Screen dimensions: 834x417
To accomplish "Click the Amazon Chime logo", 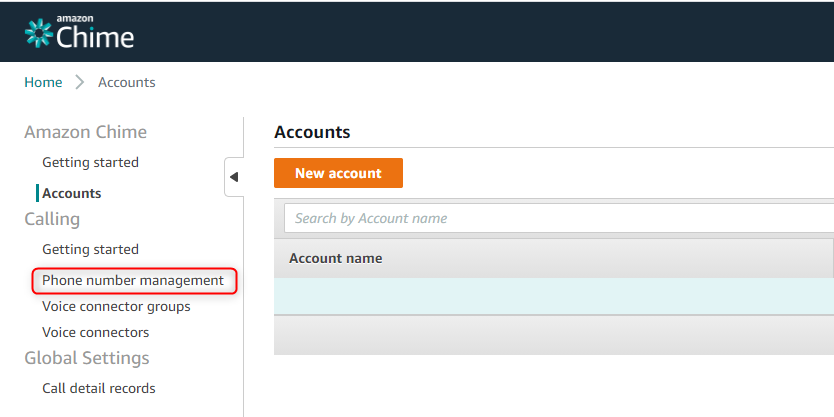I will pos(79,32).
